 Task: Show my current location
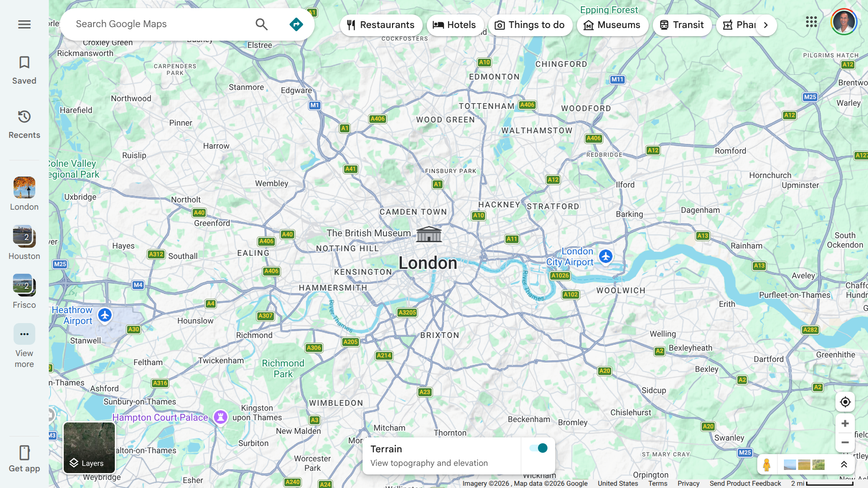coord(845,402)
